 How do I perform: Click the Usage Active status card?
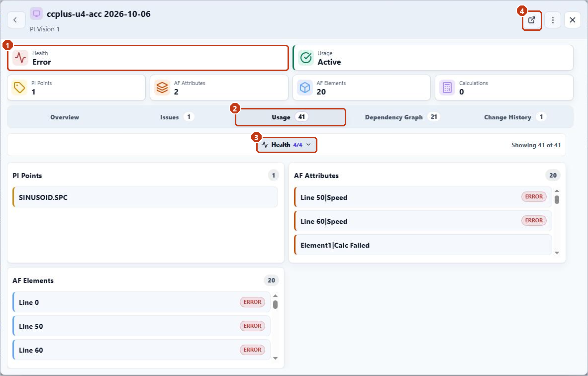pos(433,58)
